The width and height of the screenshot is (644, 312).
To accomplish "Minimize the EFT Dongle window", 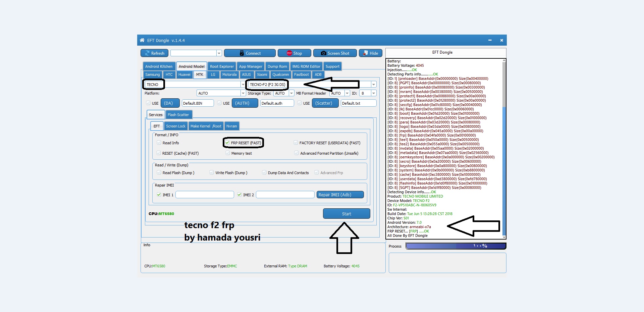I will tap(490, 40).
